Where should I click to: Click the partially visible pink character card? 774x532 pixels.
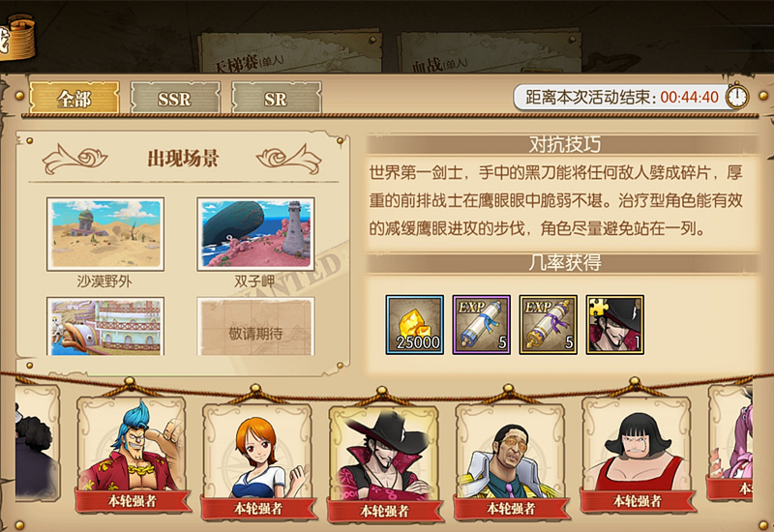[729, 442]
